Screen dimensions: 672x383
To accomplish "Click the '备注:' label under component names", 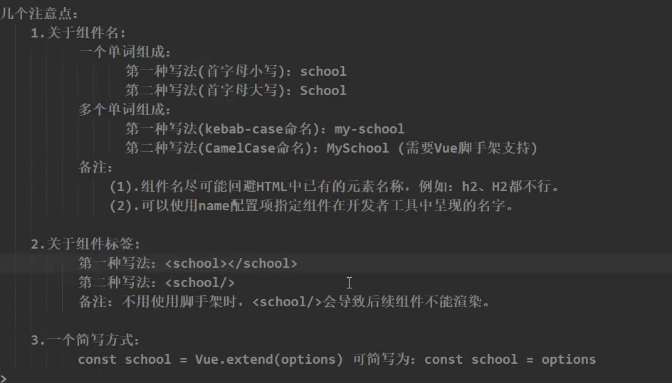I will pyautogui.click(x=96, y=168).
